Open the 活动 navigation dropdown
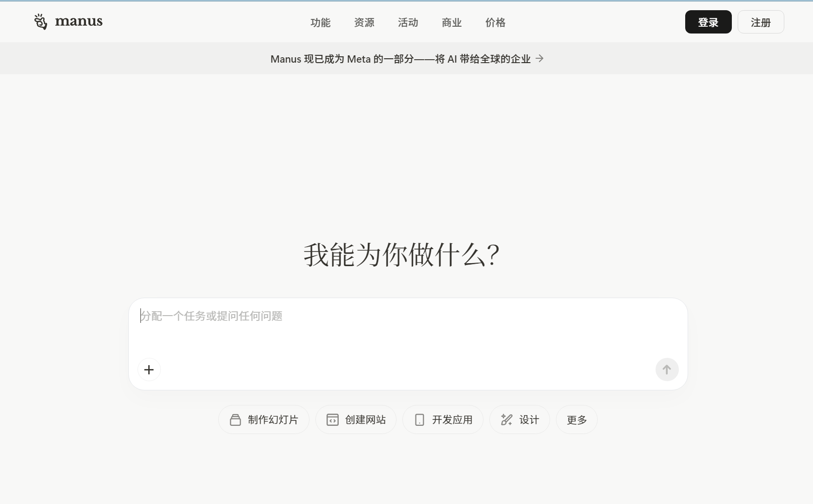This screenshot has height=504, width=813. point(407,22)
